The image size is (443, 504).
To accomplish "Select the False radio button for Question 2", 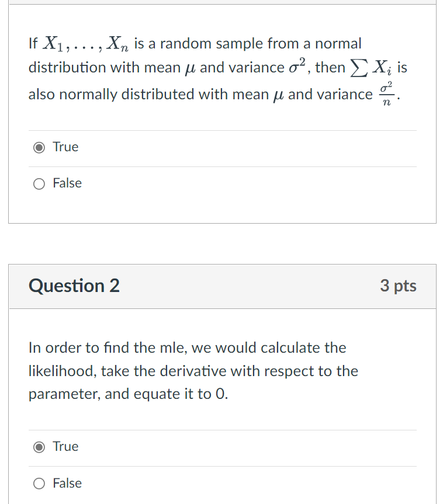I will point(39,484).
